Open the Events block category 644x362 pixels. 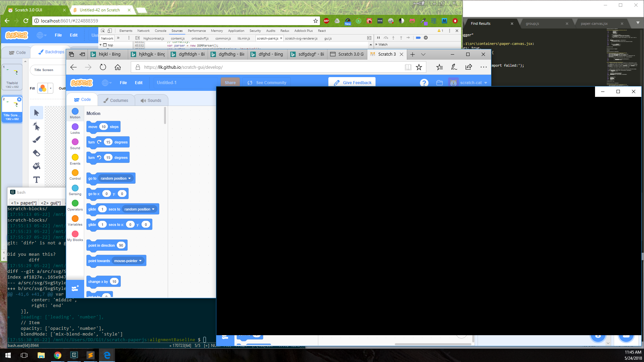75,158
